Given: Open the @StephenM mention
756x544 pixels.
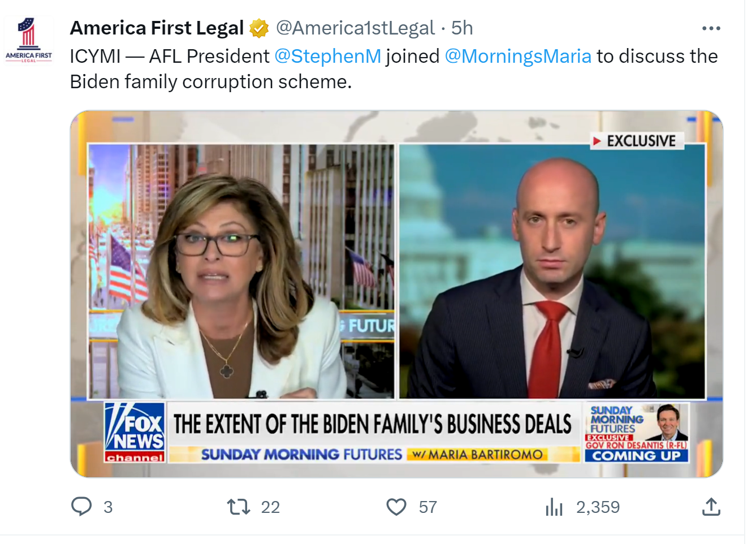Looking at the screenshot, I should (327, 57).
